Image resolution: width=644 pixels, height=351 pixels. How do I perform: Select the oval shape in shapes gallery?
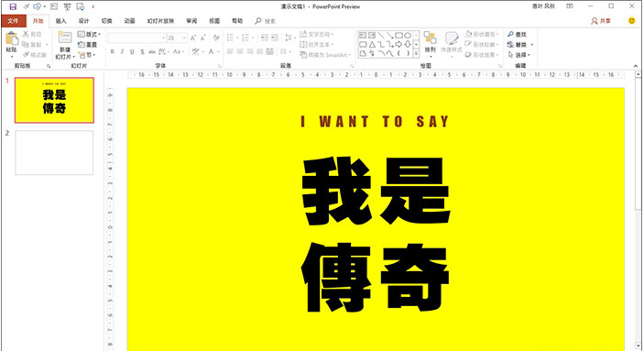click(x=408, y=36)
